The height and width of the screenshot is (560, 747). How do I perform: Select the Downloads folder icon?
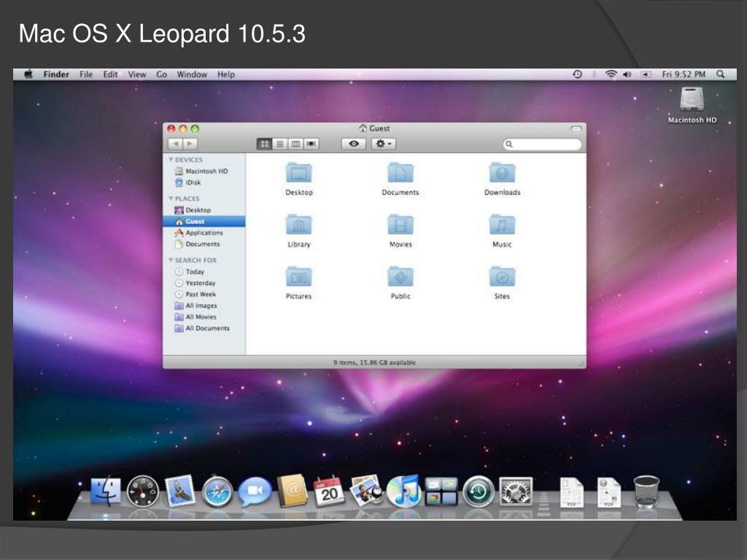(x=502, y=173)
